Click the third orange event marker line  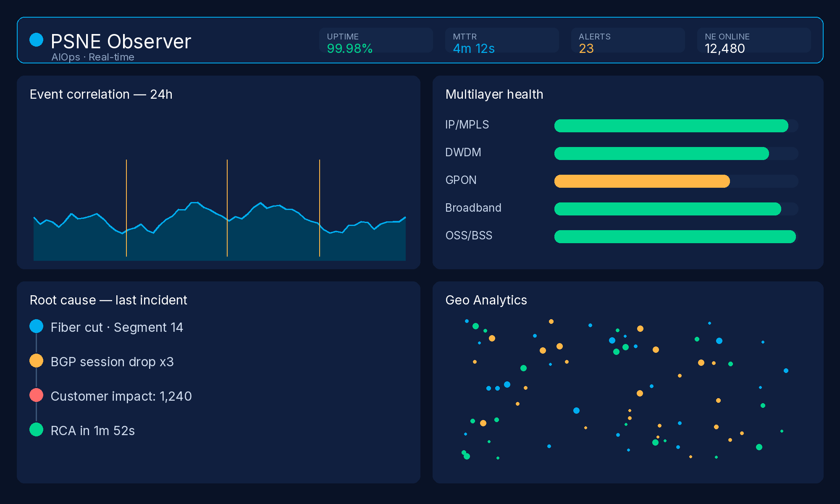320,208
